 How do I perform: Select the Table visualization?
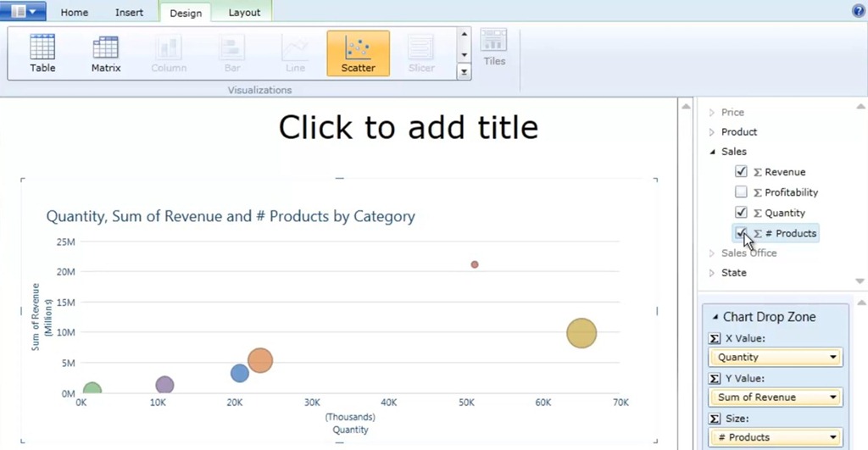42,53
